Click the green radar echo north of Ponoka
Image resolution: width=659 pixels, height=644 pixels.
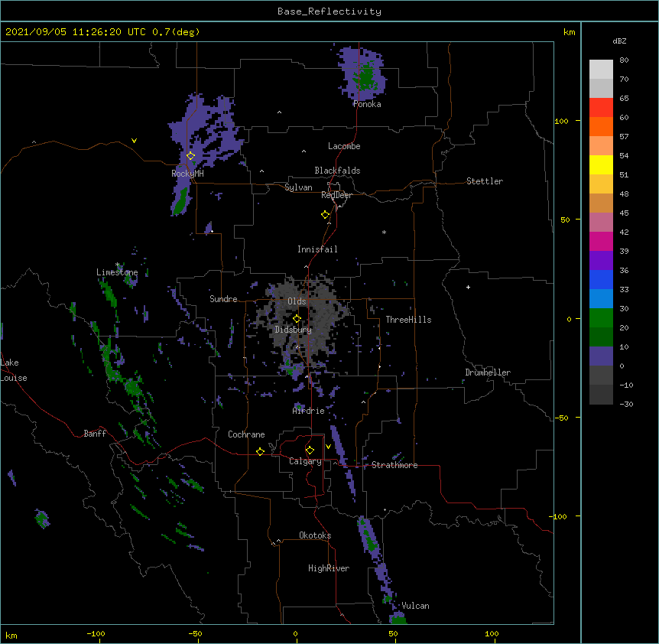click(x=365, y=76)
